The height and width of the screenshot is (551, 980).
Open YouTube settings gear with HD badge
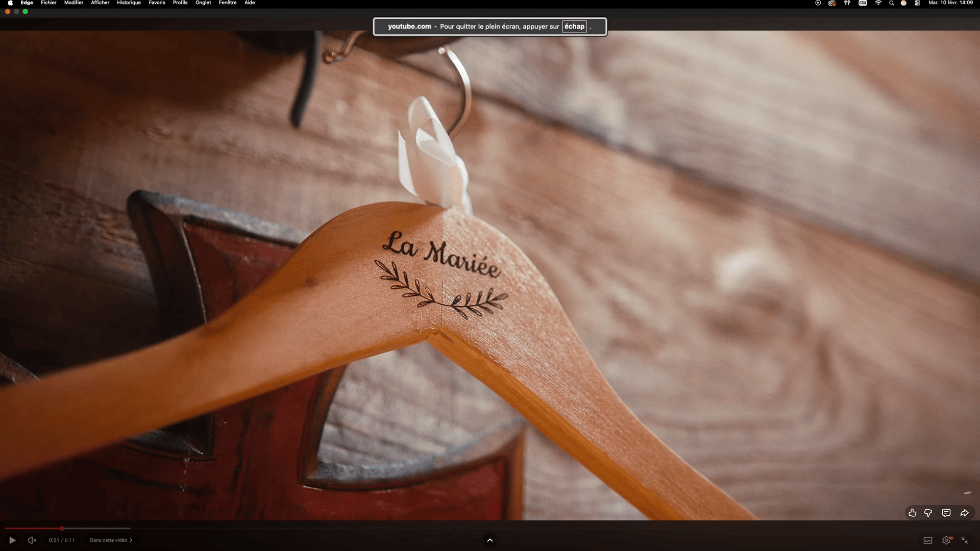coord(946,540)
